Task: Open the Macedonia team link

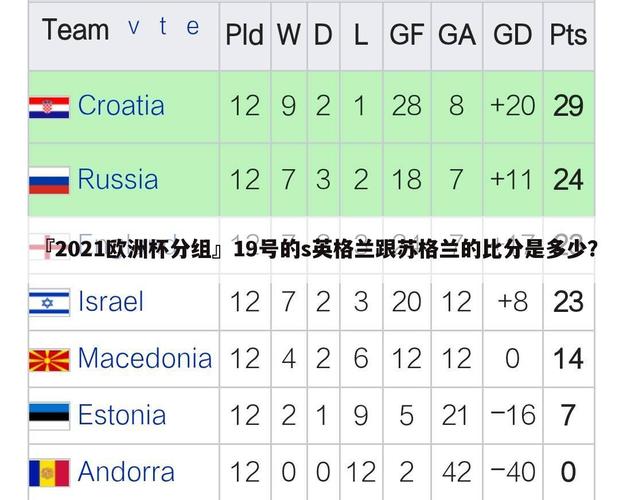Action: (145, 358)
